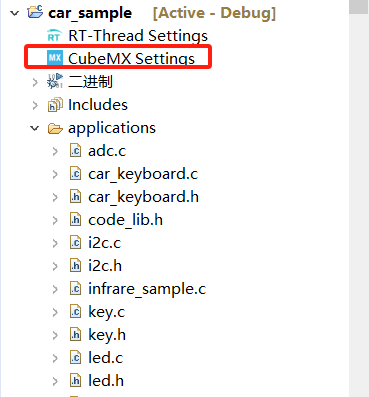Select the i2c.c file
Screen dimensions: 369x397
coord(104,243)
